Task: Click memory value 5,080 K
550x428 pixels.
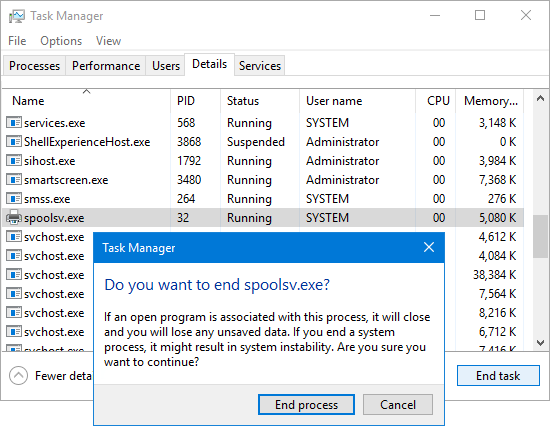Action: 497,217
